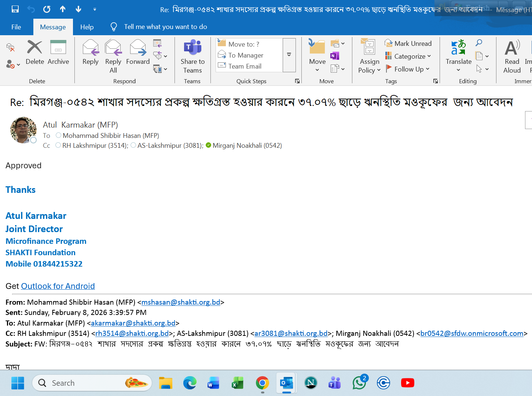532x396 pixels.
Task: Open mshasan@shakti.org.bd email link
Action: point(181,302)
